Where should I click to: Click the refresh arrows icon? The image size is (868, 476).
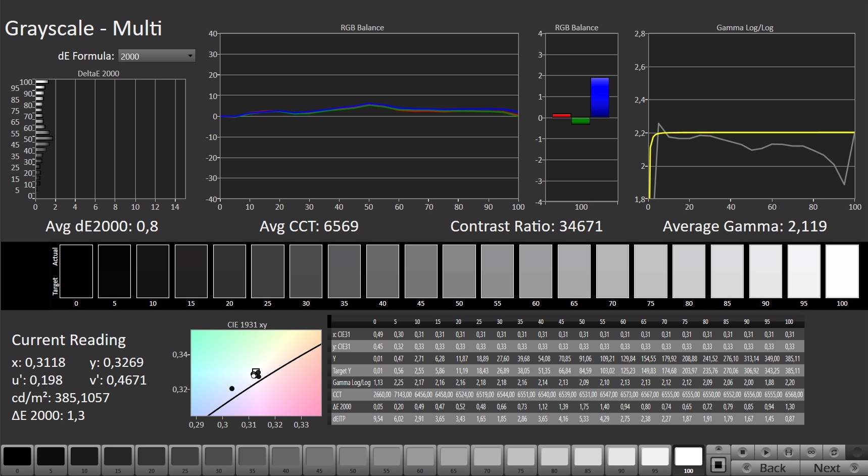(834, 452)
